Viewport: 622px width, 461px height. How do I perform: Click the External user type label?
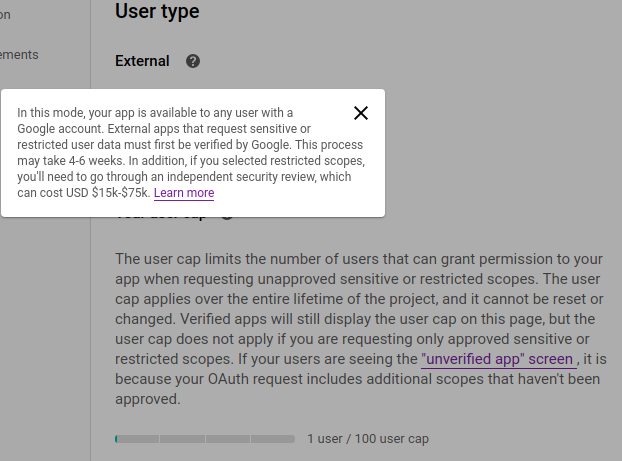click(142, 61)
